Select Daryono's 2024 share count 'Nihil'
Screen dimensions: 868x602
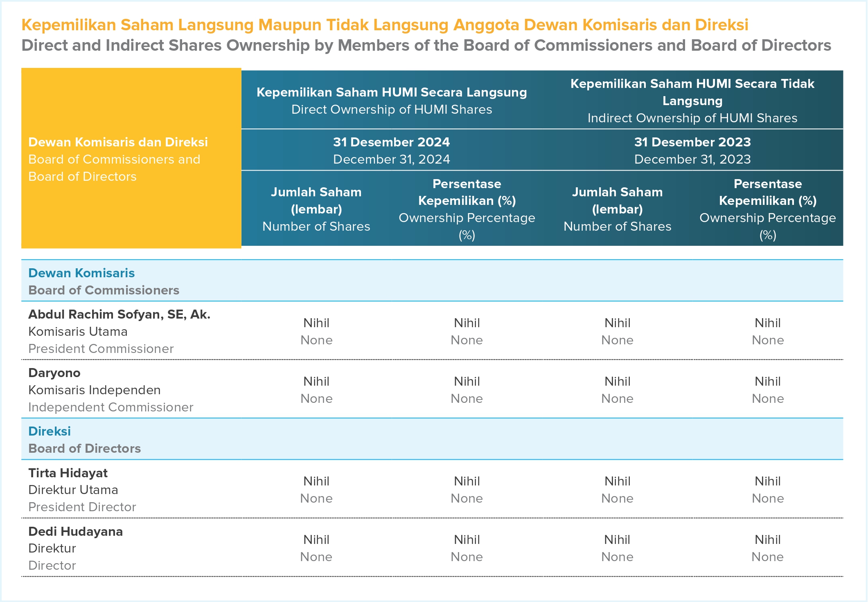click(316, 382)
